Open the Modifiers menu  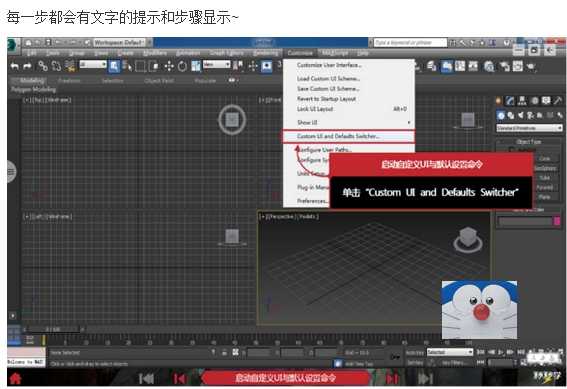[x=155, y=53]
